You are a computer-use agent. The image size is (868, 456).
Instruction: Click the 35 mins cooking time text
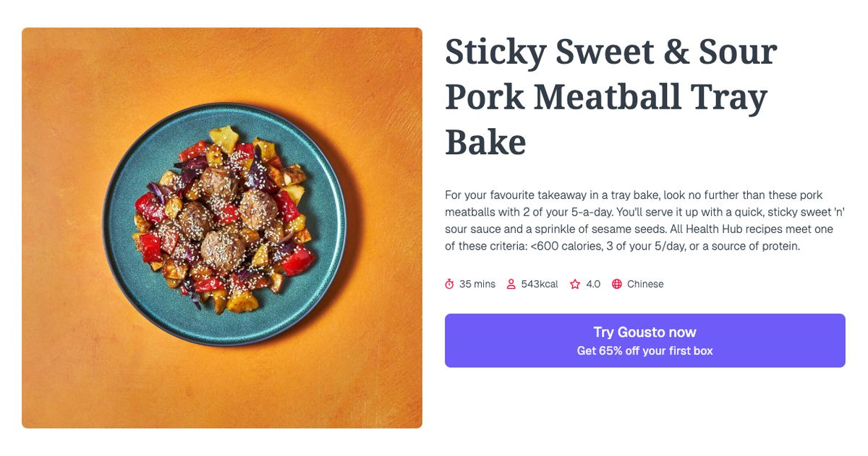point(477,284)
